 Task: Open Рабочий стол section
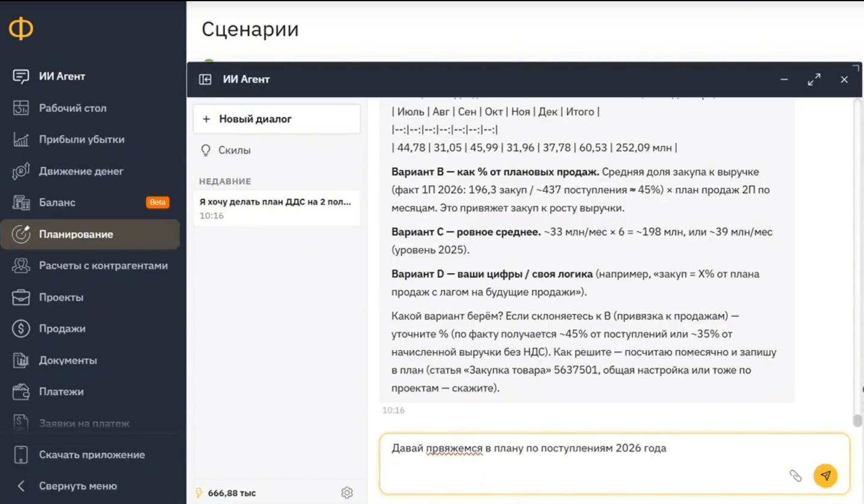click(x=90, y=108)
